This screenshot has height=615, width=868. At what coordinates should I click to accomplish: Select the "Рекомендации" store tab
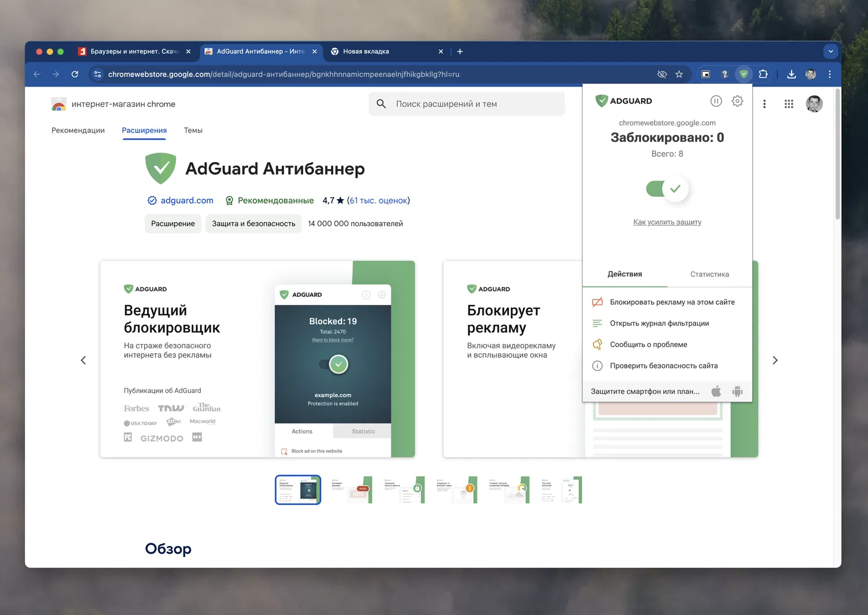tap(78, 130)
